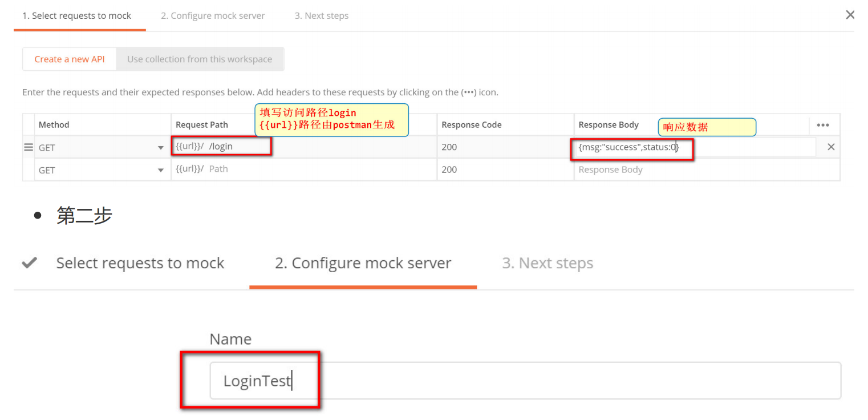
Task: Click the Response Code column header
Action: coord(472,125)
